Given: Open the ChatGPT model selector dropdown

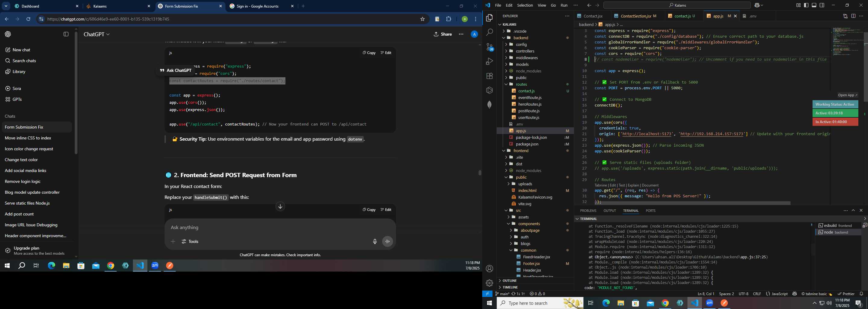Looking at the screenshot, I should click(97, 34).
